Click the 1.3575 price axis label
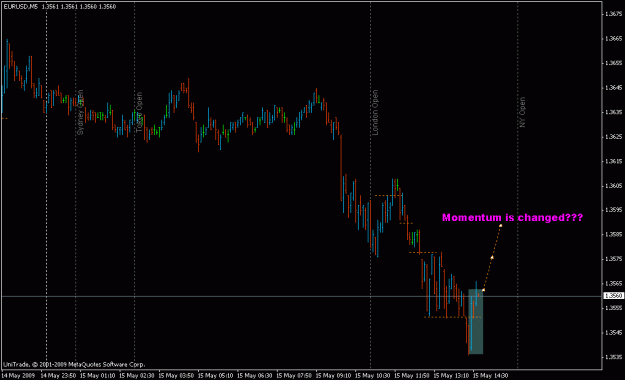The height and width of the screenshot is (380, 625). pos(613,259)
